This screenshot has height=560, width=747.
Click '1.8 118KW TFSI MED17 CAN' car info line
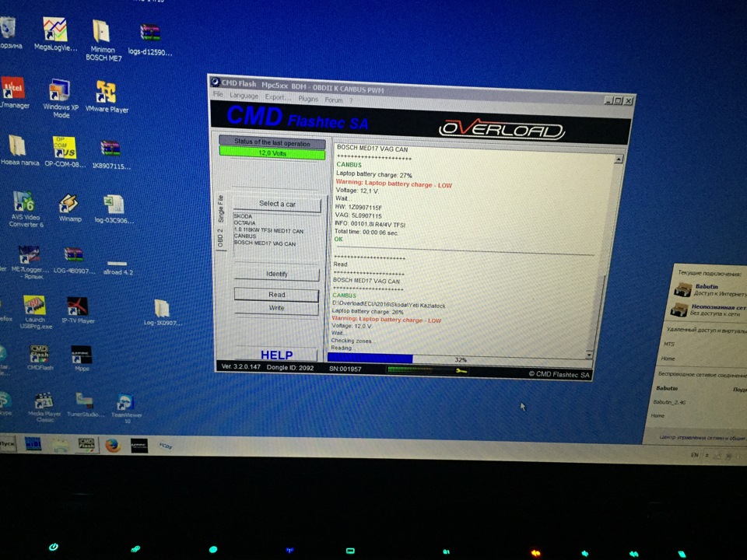pos(268,230)
